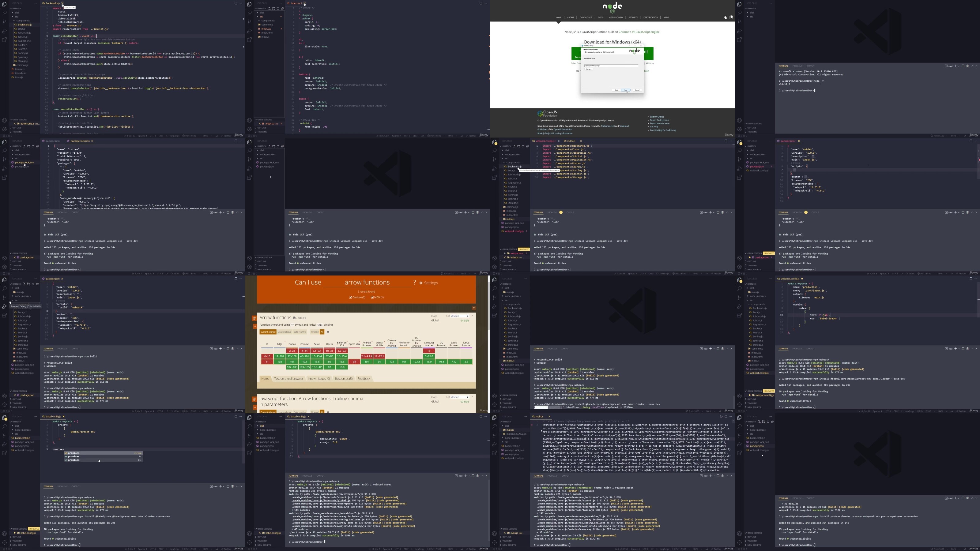Click the arrow functions search field
The width and height of the screenshot is (980, 551).
[x=367, y=283]
